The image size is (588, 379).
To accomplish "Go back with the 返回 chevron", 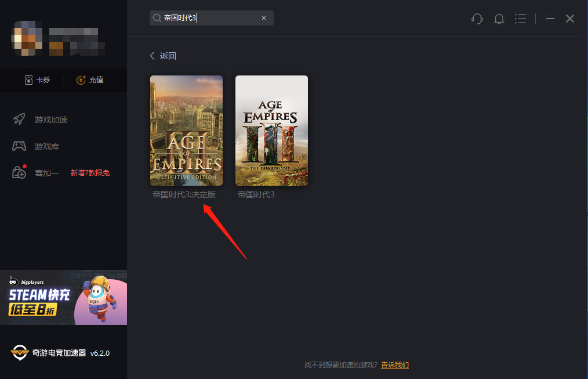I will 153,56.
